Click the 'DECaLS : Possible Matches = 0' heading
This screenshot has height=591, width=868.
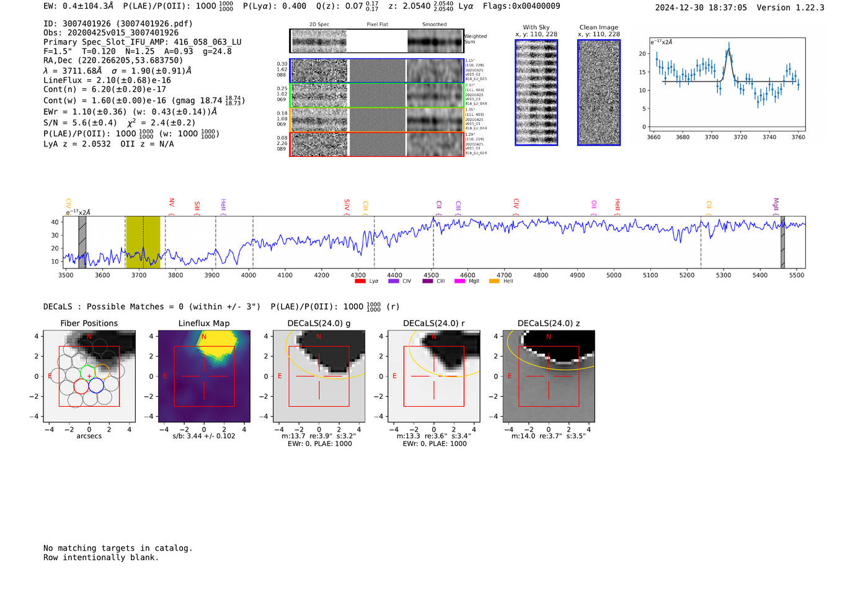tap(113, 306)
